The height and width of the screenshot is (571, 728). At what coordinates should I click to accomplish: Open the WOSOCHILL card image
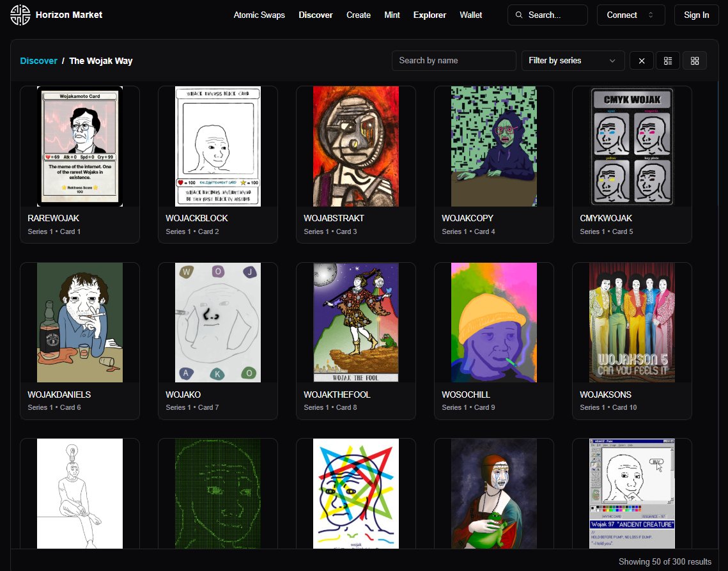(x=494, y=322)
